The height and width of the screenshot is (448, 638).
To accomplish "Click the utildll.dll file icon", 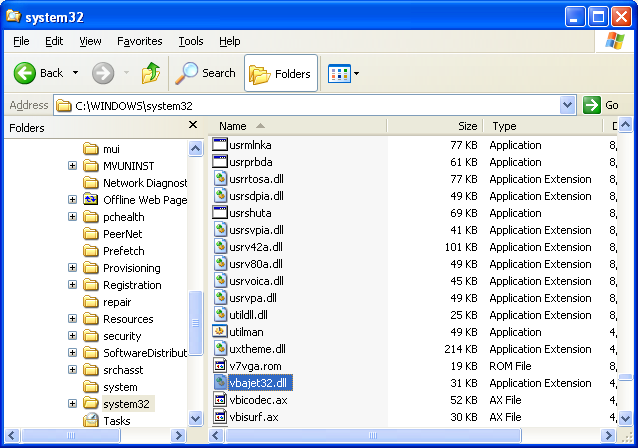I will point(220,315).
